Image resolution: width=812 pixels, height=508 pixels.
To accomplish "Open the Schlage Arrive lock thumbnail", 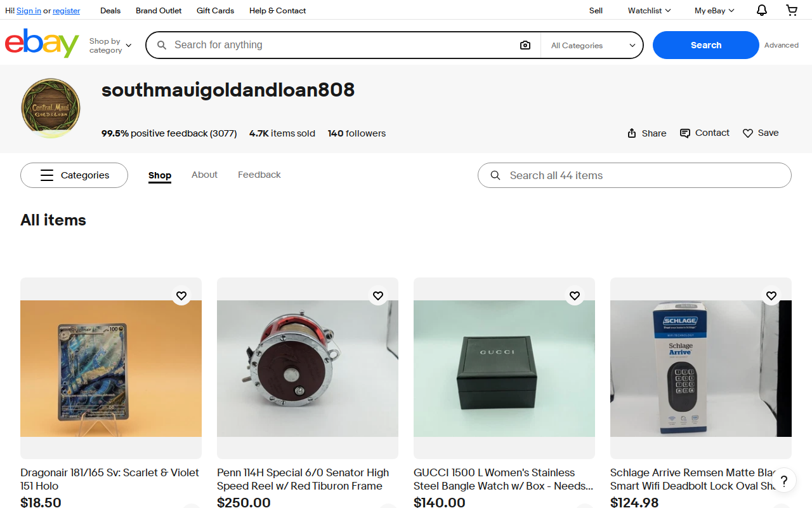I will pyautogui.click(x=701, y=368).
